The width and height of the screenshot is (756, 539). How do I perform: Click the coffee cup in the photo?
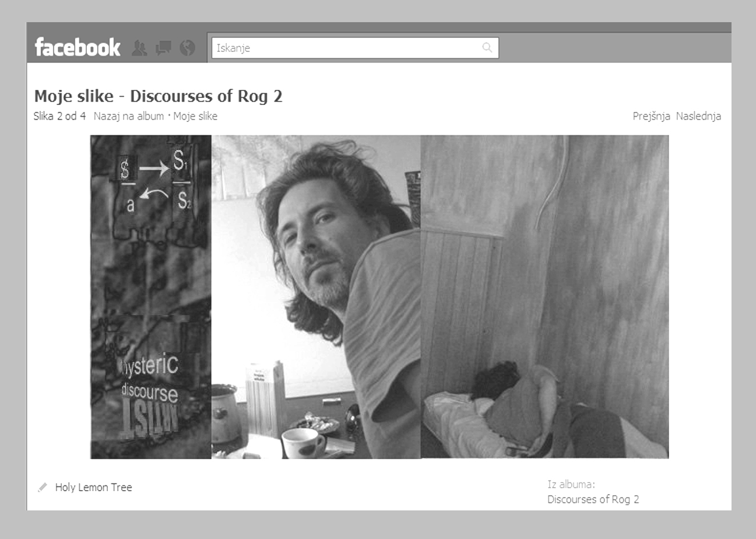pos(302,442)
